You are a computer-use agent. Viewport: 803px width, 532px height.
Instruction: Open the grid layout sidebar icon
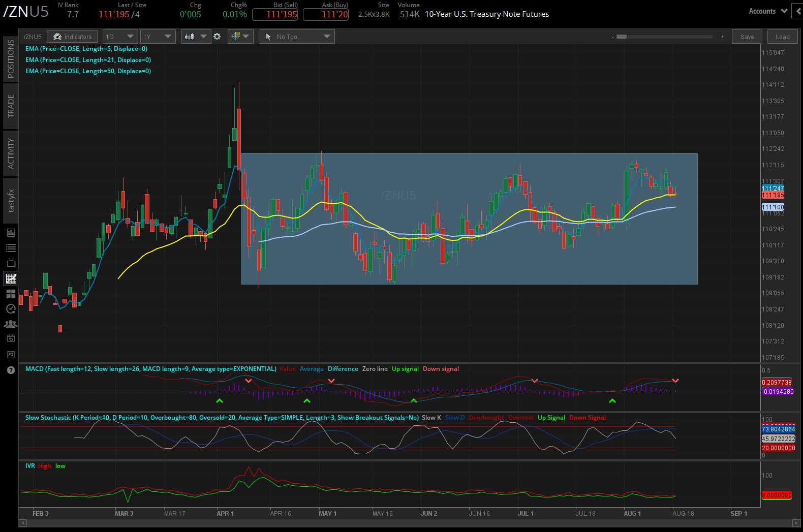coord(11,294)
